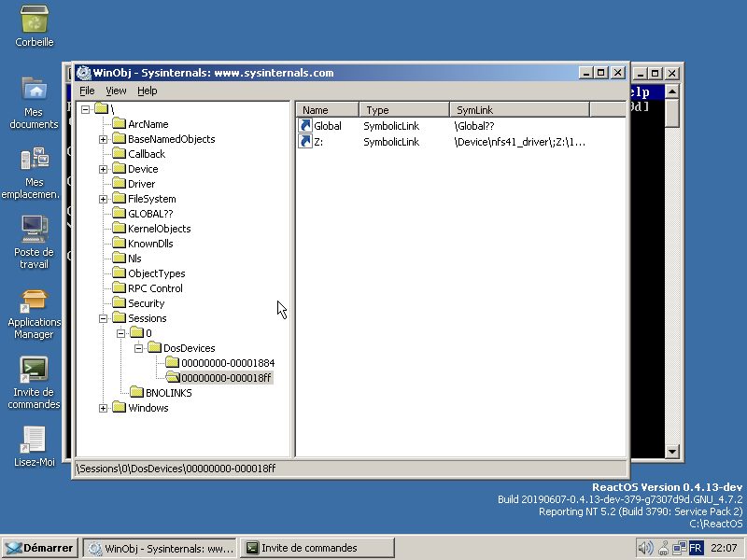Screen dimensions: 747x560
Task: Open the Help menu
Action: coord(148,91)
